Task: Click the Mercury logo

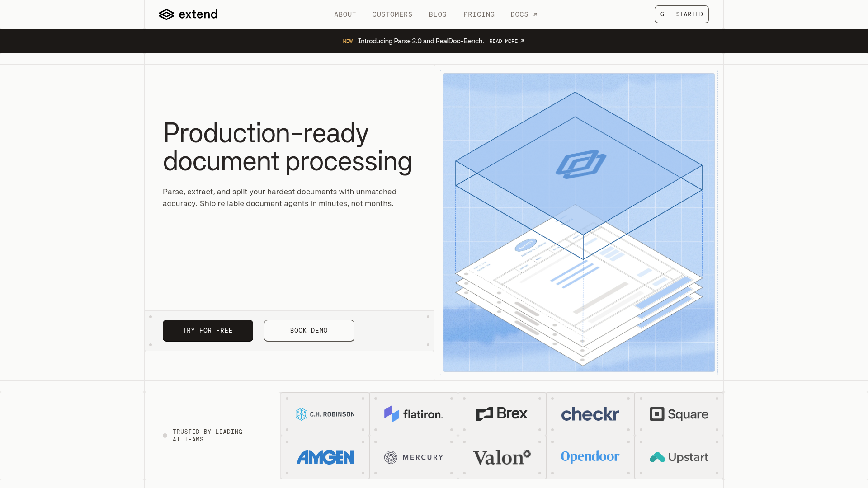Action: [414, 457]
